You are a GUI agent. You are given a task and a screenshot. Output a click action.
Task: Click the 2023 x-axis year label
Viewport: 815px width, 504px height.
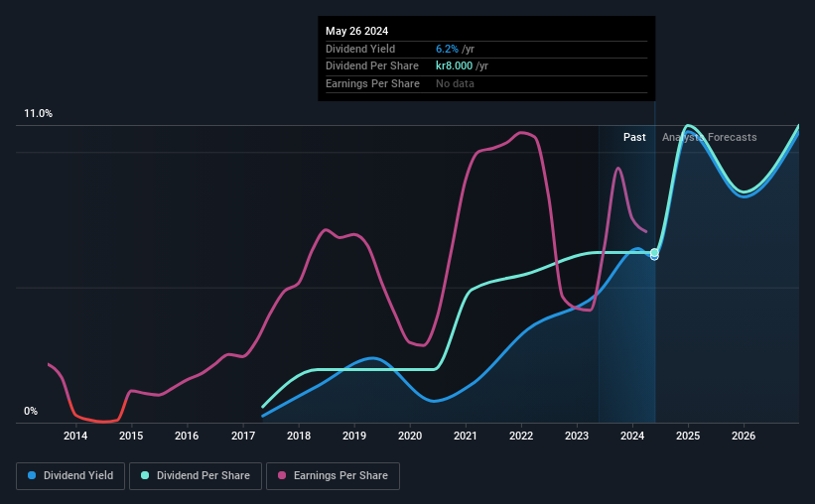tap(577, 436)
